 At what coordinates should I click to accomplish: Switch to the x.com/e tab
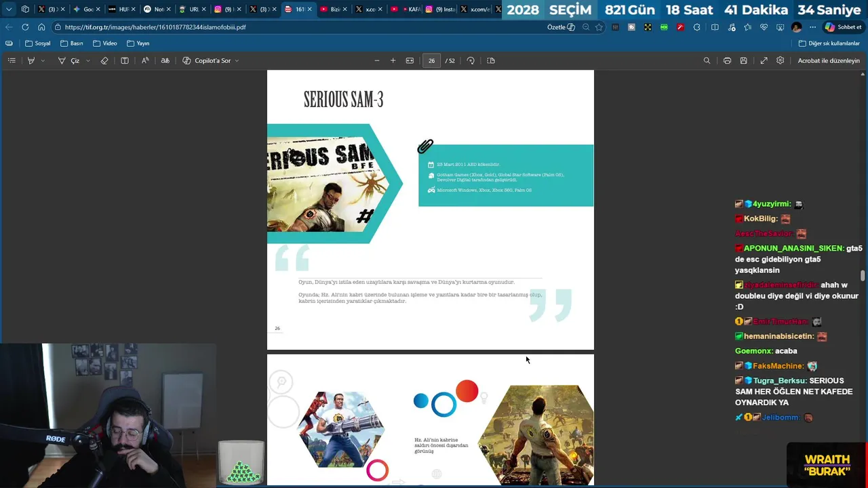[x=475, y=9]
